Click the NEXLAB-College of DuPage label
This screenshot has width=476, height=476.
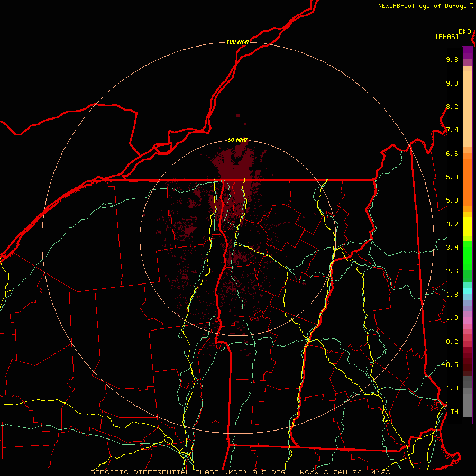point(423,6)
